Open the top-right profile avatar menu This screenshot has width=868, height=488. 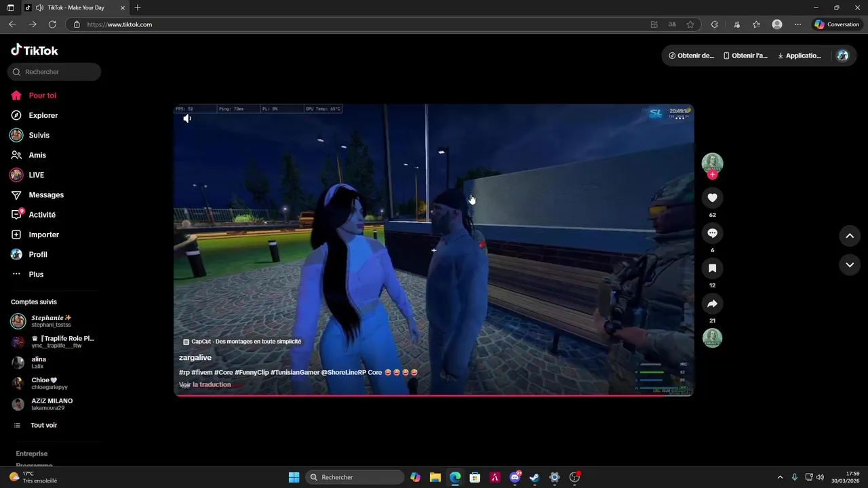(x=843, y=56)
